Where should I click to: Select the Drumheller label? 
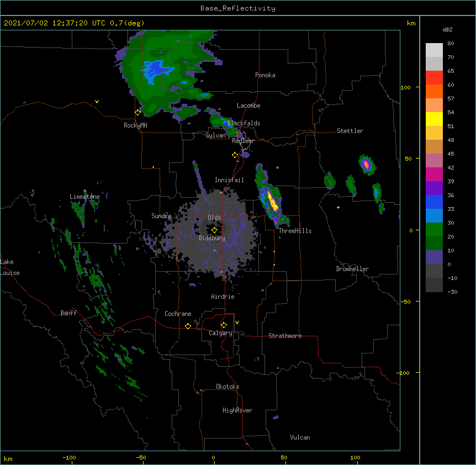(x=352, y=269)
